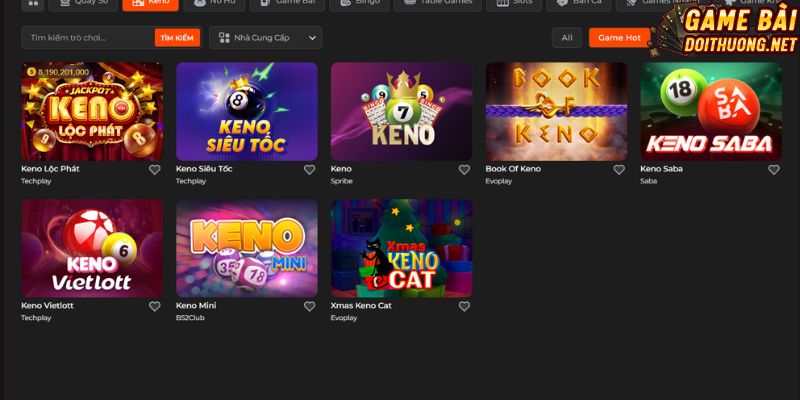Click the title text Keno Vietlott
800x400 pixels.
(47, 306)
